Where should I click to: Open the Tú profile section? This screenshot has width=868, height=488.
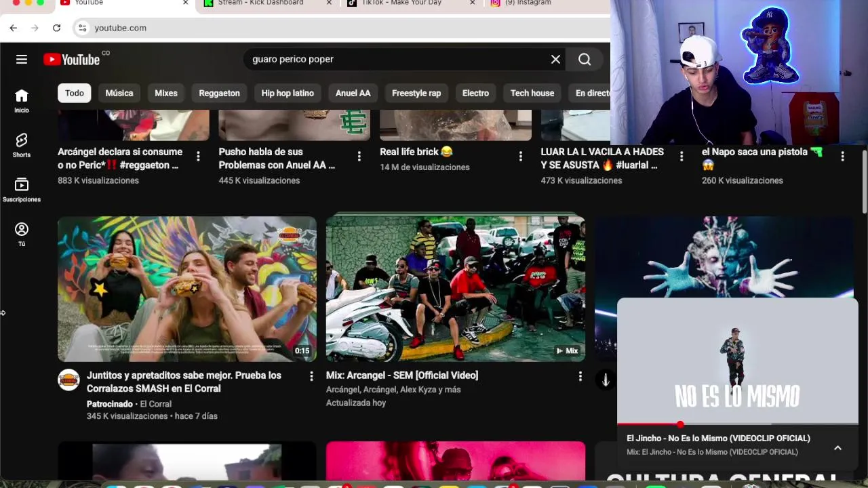click(x=22, y=235)
